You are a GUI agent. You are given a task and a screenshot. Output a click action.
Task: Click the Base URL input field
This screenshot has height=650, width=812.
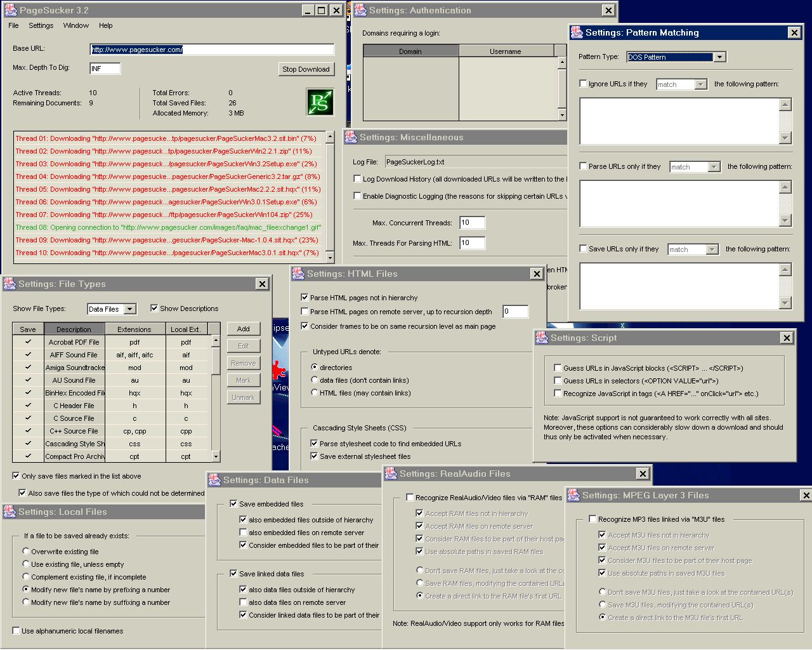(212, 50)
